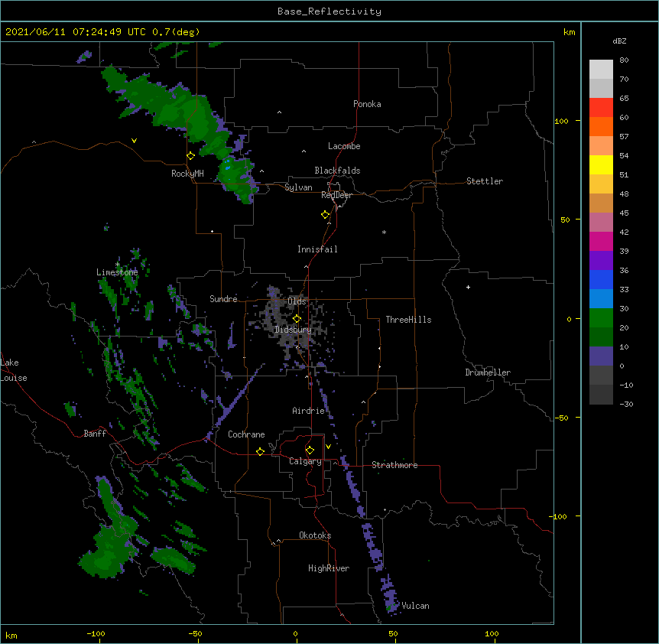The height and width of the screenshot is (644, 659).
Task: Pick the red 60-65 dBZ legend swatch
Action: [601, 107]
